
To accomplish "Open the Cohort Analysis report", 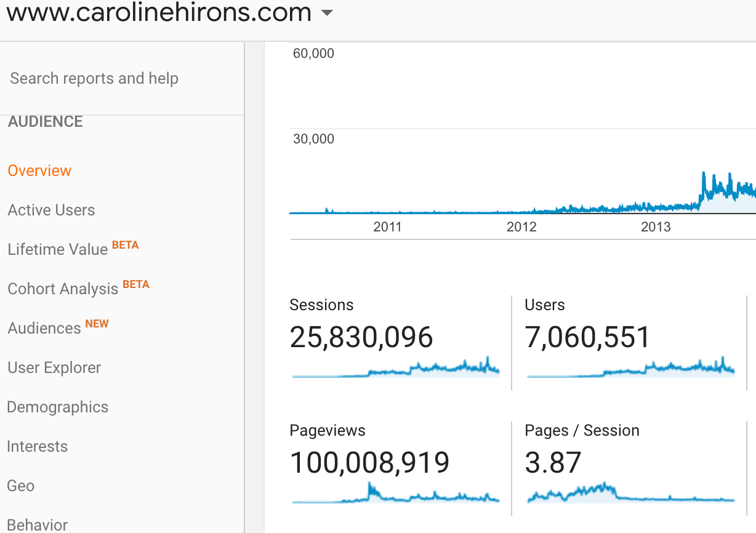I will coord(63,289).
